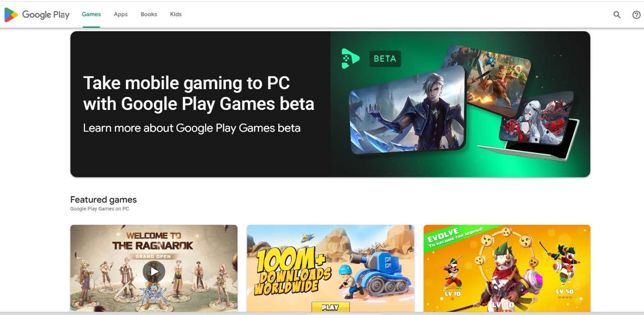644x315 pixels.
Task: Click the Google Play Games on PC subtitle
Action: coord(99,209)
